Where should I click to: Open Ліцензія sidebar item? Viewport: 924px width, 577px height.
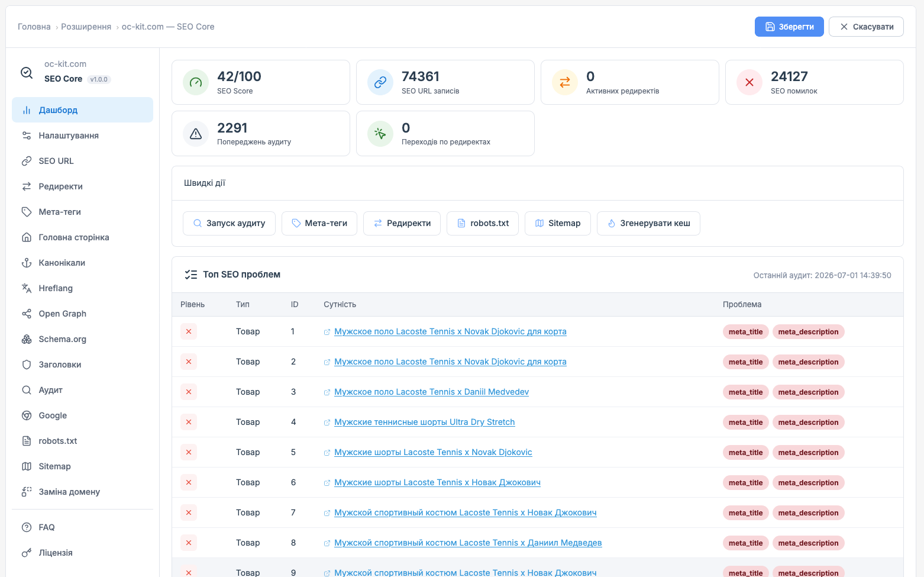point(82,553)
